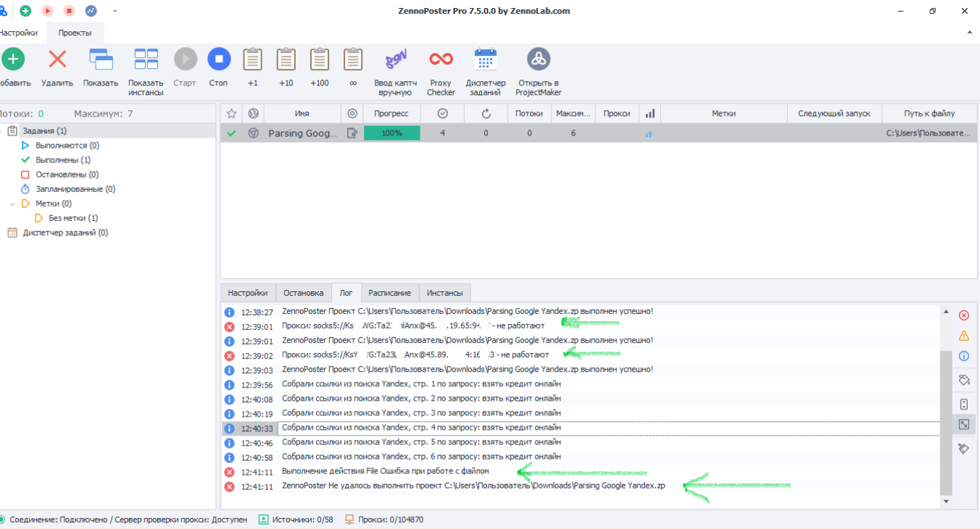
Task: Select the Лог tab
Action: pos(346,293)
